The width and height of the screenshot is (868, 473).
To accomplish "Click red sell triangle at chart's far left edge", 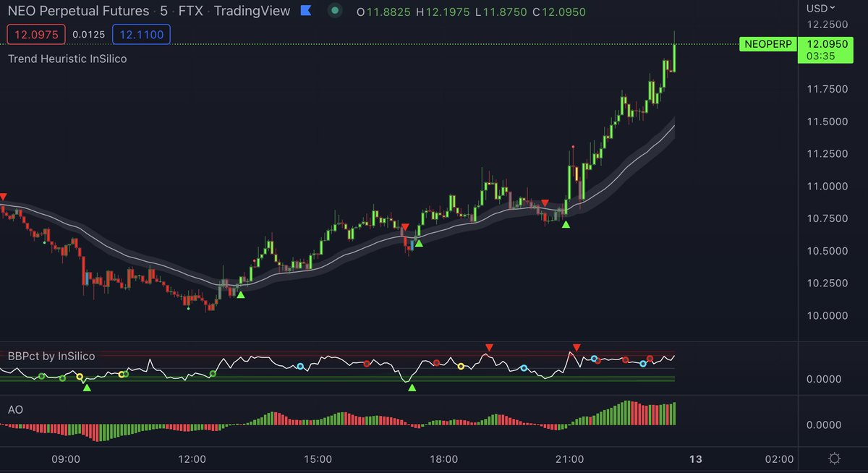I will tap(3, 197).
